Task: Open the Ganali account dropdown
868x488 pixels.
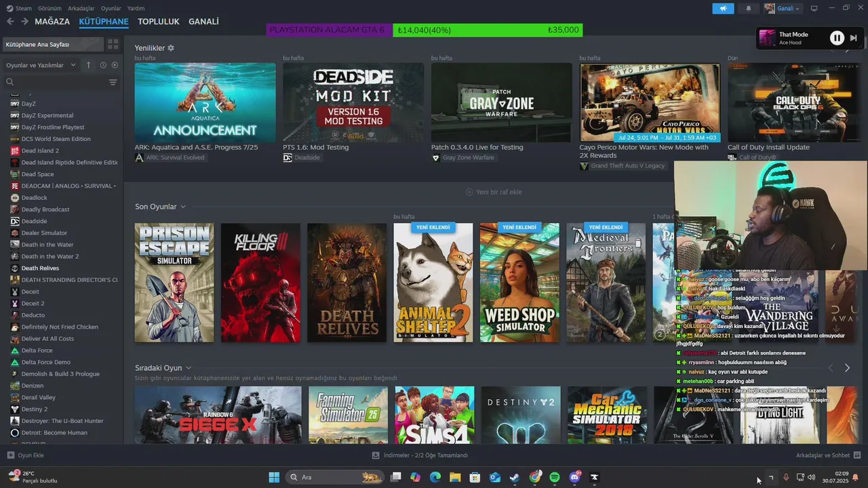Action: pos(783,8)
